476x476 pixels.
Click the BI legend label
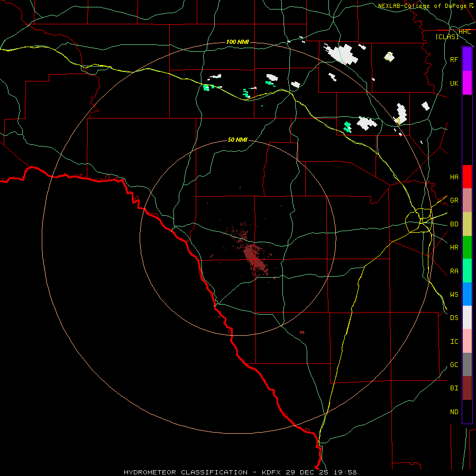454,388
